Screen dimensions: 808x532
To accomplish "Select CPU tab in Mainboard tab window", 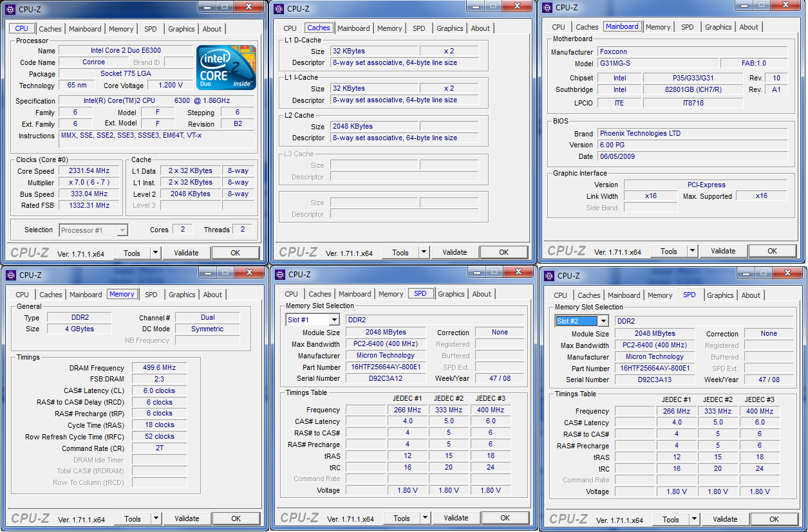I will [559, 27].
